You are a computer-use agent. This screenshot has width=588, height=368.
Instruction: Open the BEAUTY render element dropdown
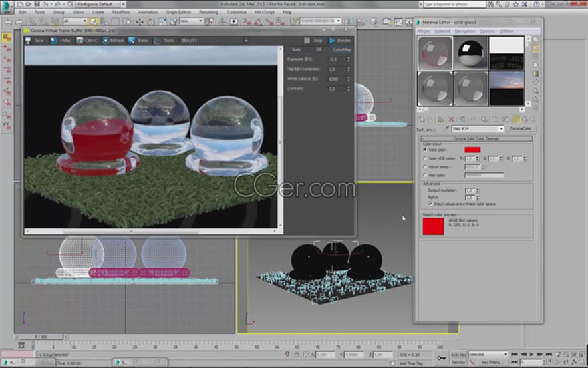point(214,41)
